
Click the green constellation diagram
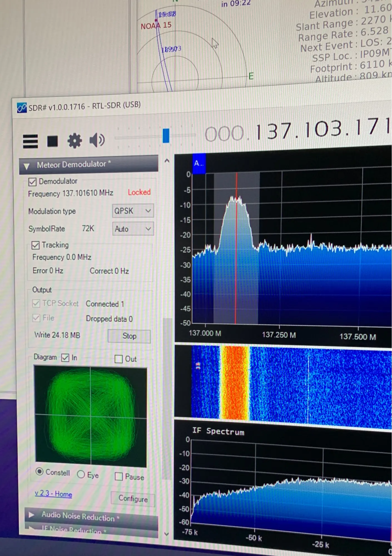pyautogui.click(x=91, y=416)
